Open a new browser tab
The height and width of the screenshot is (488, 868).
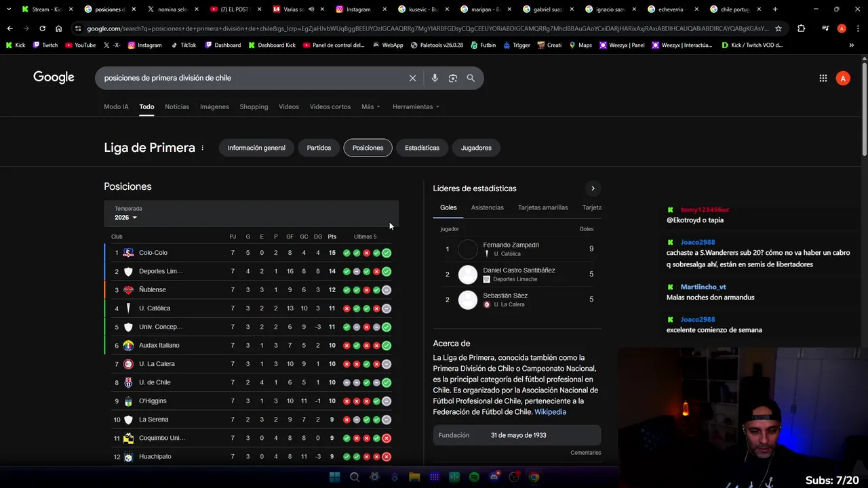tap(775, 9)
